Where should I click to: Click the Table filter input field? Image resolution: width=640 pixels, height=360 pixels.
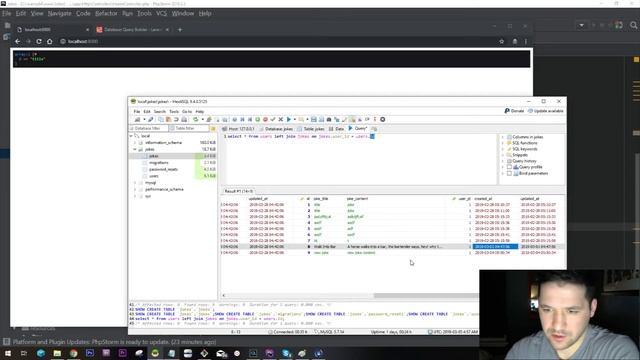click(x=189, y=129)
